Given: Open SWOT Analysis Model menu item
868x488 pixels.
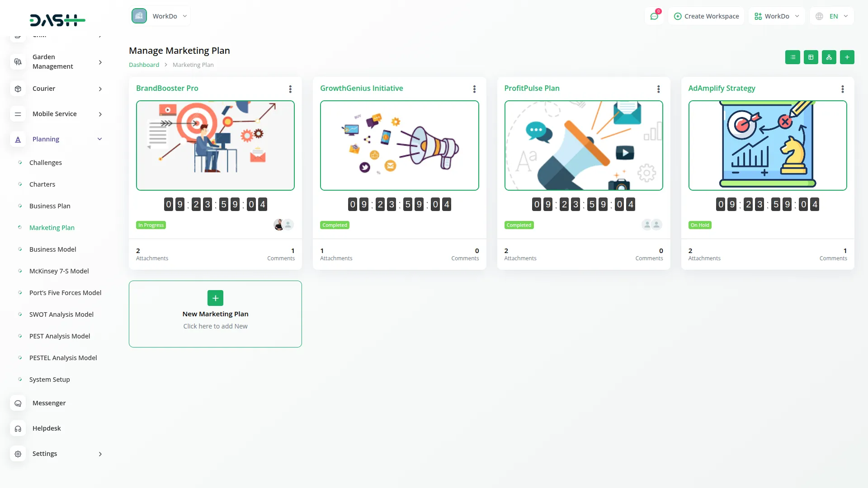Looking at the screenshot, I should click(61, 314).
